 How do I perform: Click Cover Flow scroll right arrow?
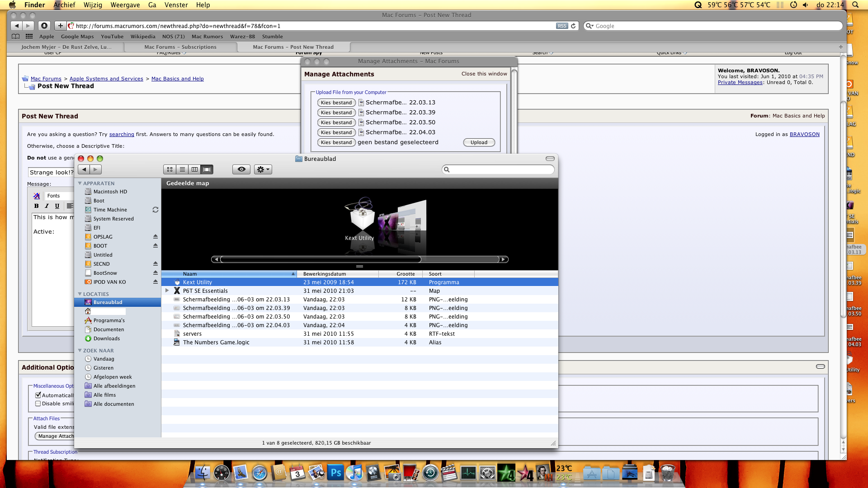point(504,259)
